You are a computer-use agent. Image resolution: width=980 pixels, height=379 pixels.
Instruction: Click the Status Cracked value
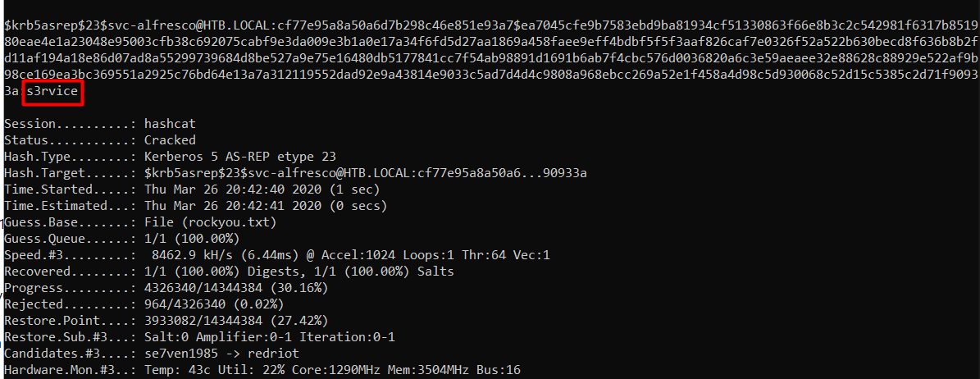tap(170, 140)
